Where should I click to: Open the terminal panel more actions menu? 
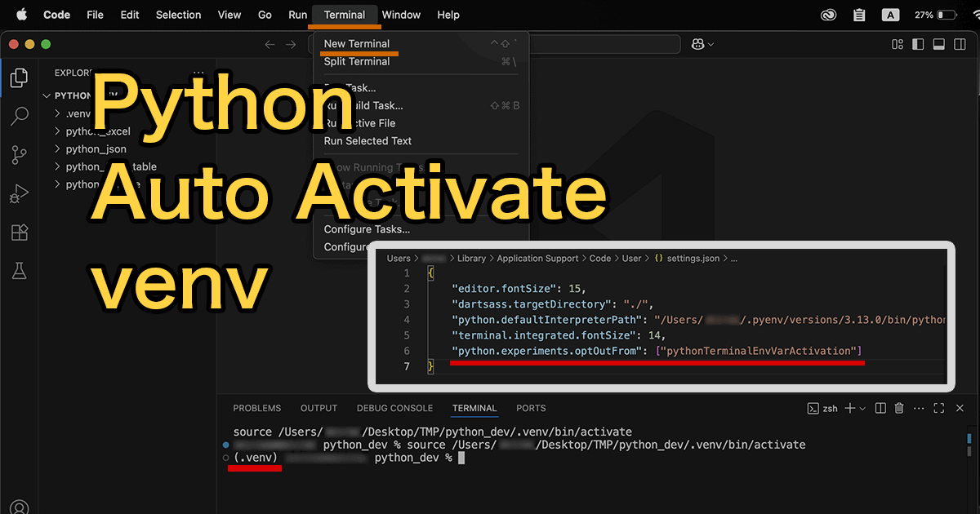[x=920, y=408]
